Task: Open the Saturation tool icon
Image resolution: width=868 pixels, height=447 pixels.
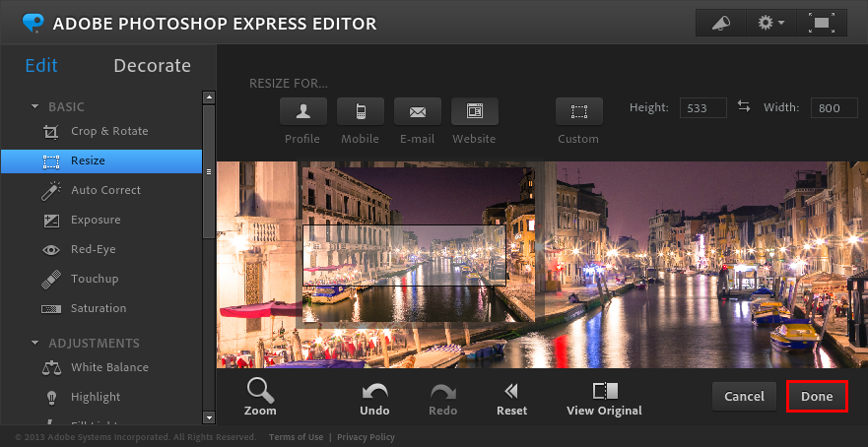Action: coord(51,309)
